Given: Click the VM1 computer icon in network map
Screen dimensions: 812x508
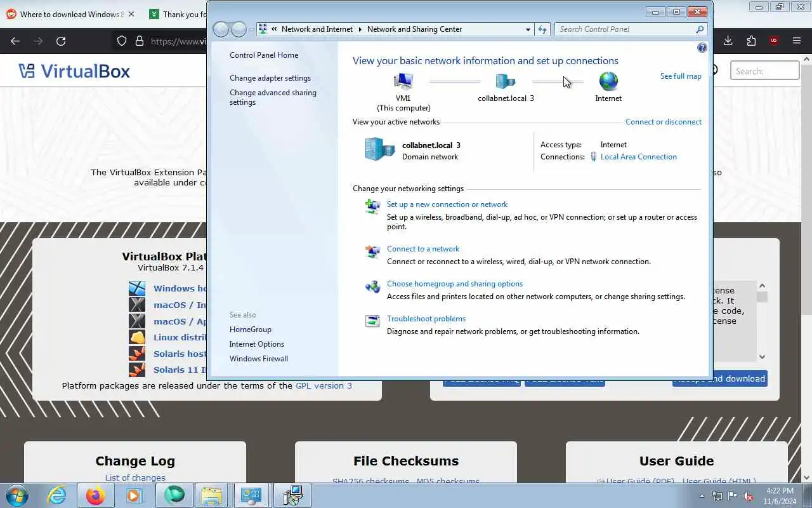Looking at the screenshot, I should pos(403,81).
